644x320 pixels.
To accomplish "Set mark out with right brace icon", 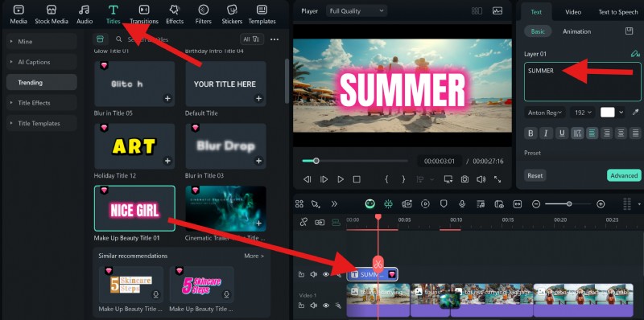I will pyautogui.click(x=403, y=179).
